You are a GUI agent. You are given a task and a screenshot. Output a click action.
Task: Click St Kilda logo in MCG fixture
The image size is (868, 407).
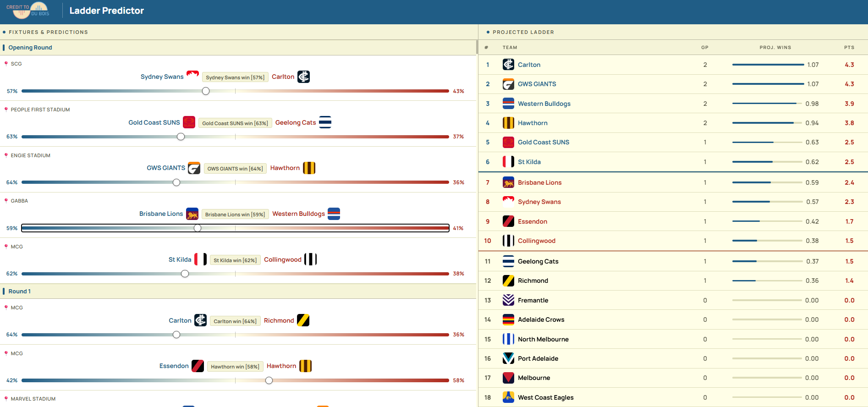[x=200, y=259]
